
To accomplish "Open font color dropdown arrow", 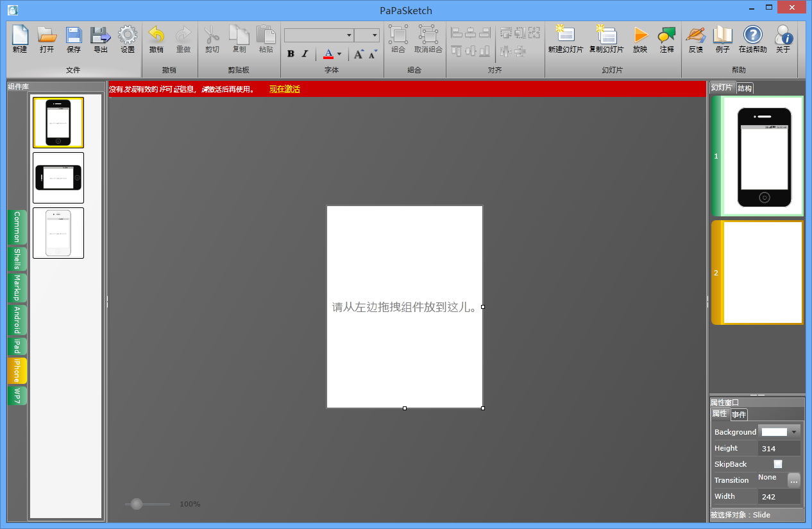I will point(339,54).
